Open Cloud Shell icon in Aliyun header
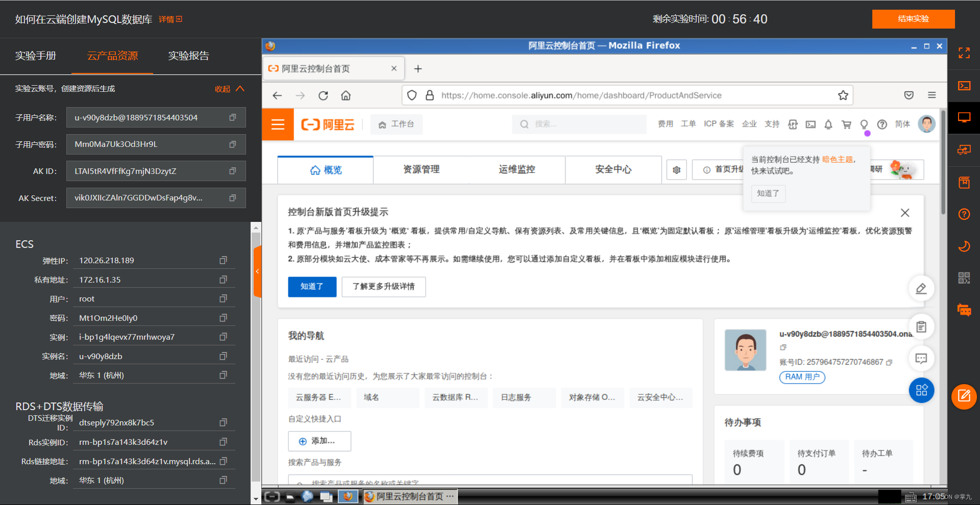This screenshot has width=980, height=505. pyautogui.click(x=811, y=124)
